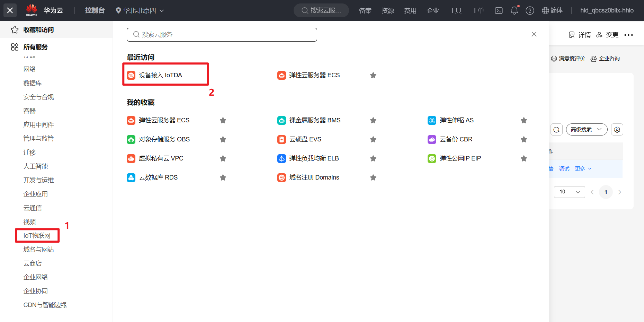Select page number 1
The image size is (644, 322).
606,192
